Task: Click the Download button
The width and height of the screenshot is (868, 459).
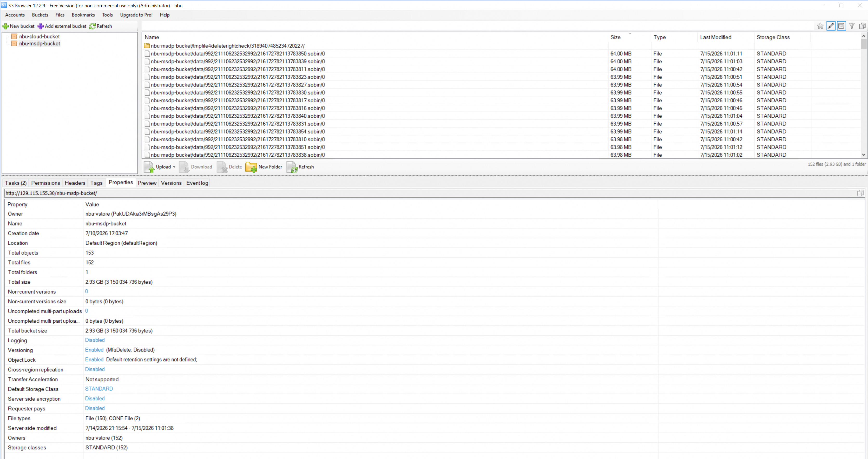Action: (x=196, y=167)
